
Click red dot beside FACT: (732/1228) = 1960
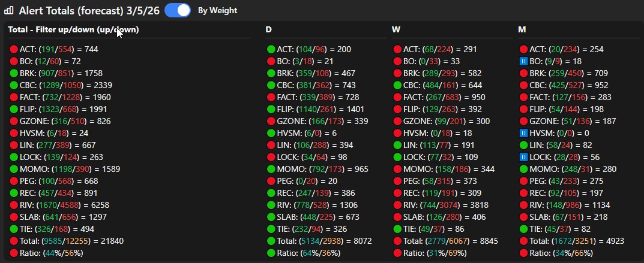(x=14, y=98)
